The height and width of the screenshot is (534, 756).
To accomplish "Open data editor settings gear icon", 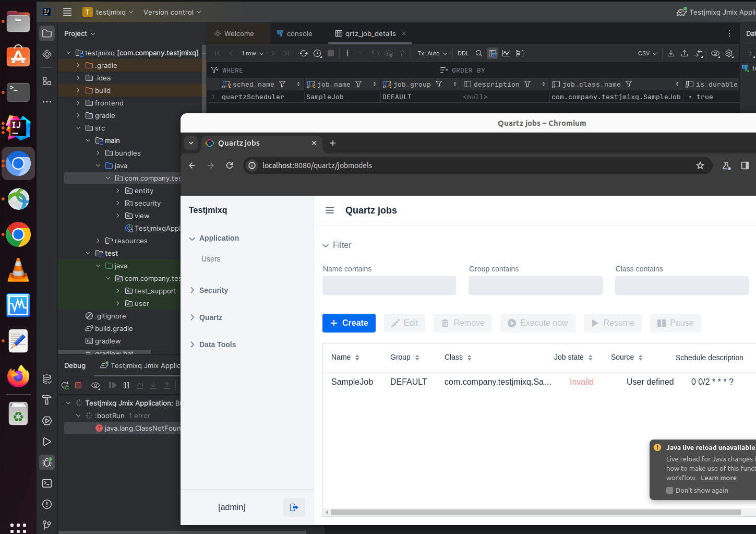I will pos(729,53).
